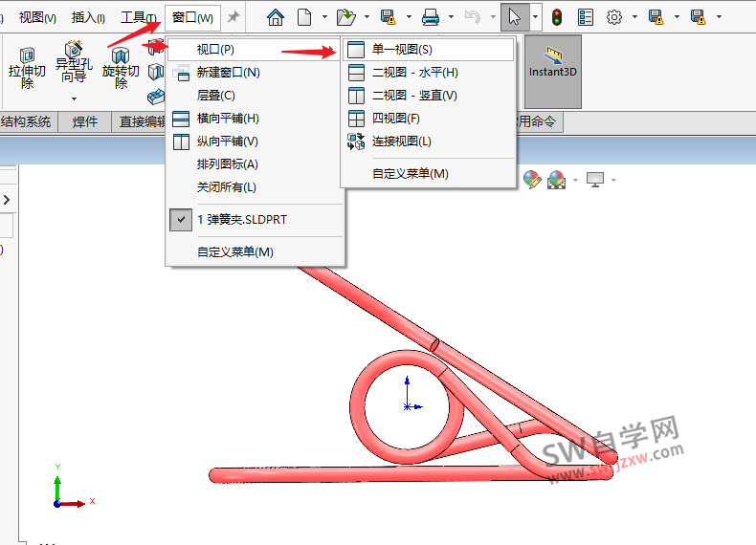Open Options gear icon
The image size is (756, 545).
(613, 17)
